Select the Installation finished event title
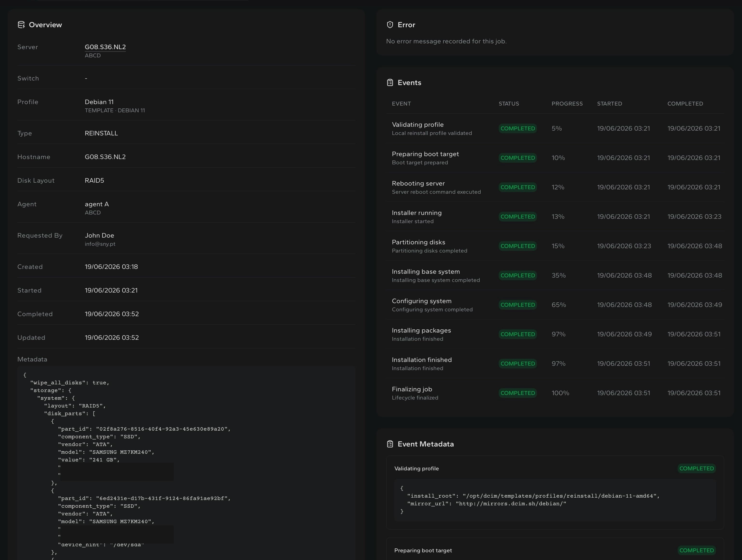The image size is (742, 560). click(422, 360)
